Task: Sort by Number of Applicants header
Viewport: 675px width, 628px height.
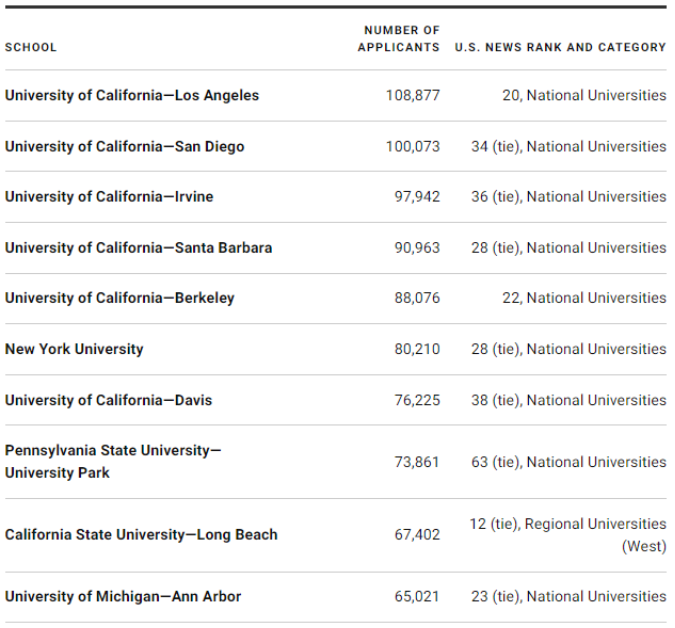Action: 399,39
